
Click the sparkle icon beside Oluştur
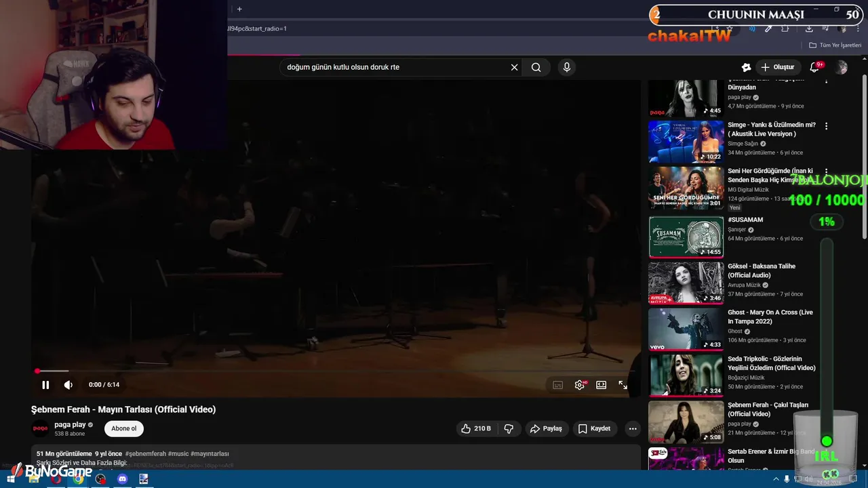tap(746, 67)
